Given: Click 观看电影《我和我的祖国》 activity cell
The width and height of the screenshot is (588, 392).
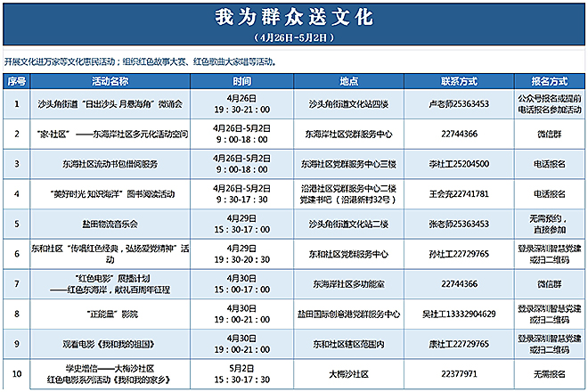Looking at the screenshot, I should pos(110,344).
